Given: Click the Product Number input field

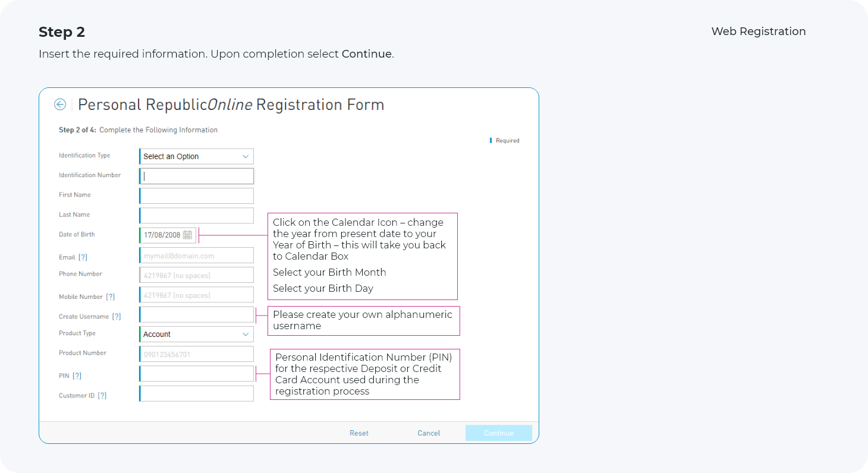Looking at the screenshot, I should tap(197, 354).
